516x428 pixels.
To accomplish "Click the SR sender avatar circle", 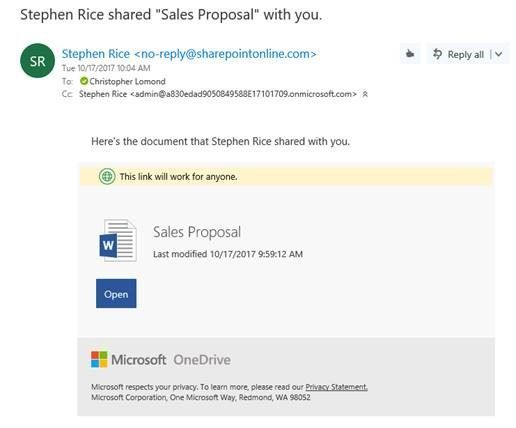I will pos(38,61).
